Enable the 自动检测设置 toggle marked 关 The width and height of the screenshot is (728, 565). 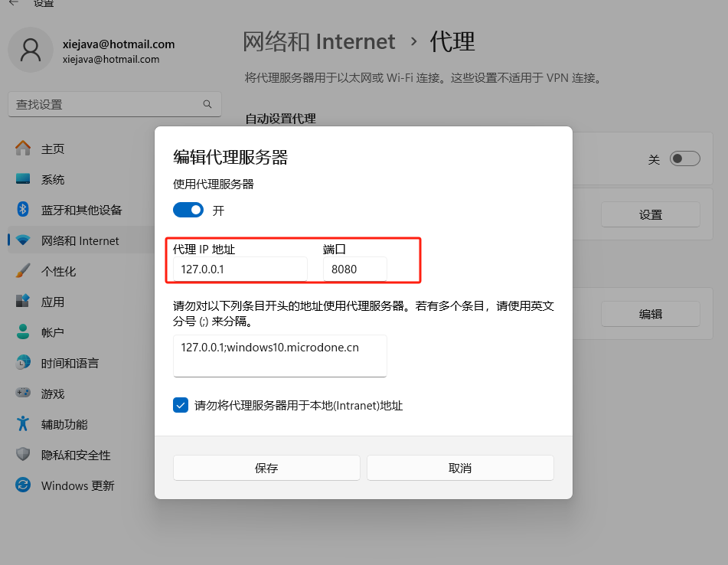coord(684,158)
